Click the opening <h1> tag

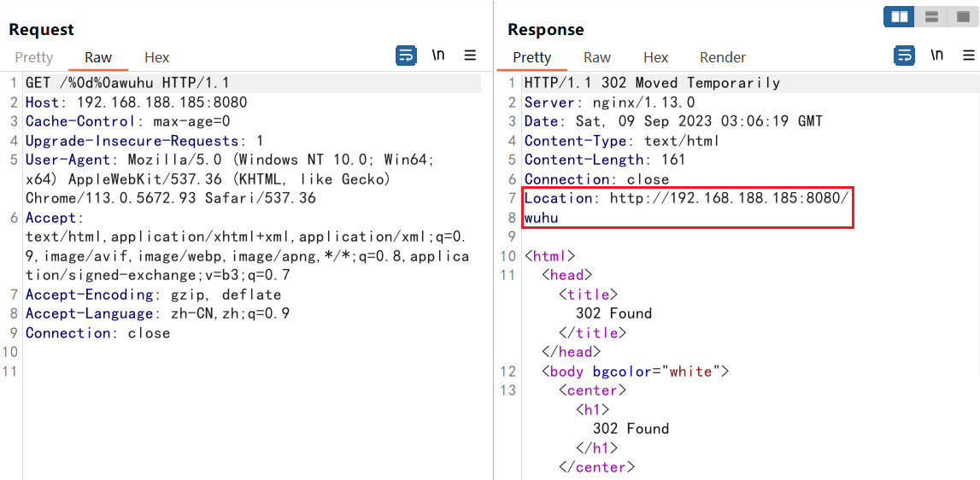pyautogui.click(x=592, y=410)
